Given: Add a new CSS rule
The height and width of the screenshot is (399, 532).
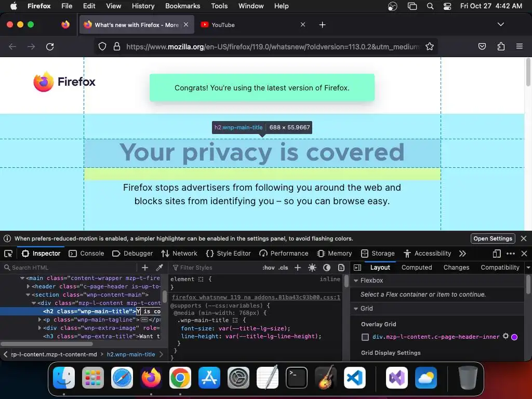Looking at the screenshot, I should point(298,268).
